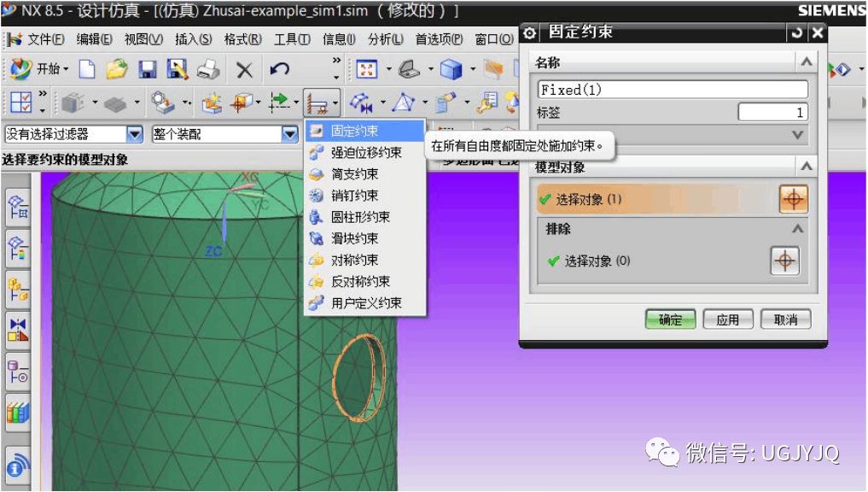Screen dimensions: 868x492
Task: Open the constraint type dropdown arrow
Action: [335, 103]
